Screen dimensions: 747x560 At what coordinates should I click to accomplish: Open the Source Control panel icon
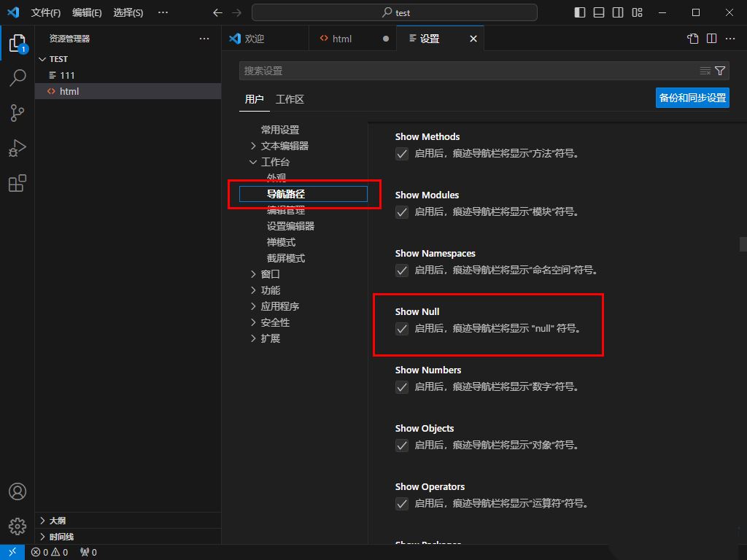[x=17, y=112]
